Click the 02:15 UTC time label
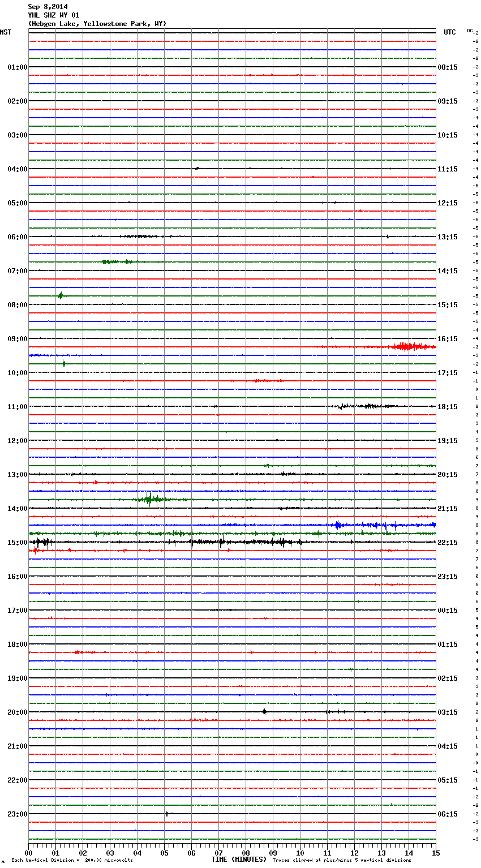 (448, 678)
